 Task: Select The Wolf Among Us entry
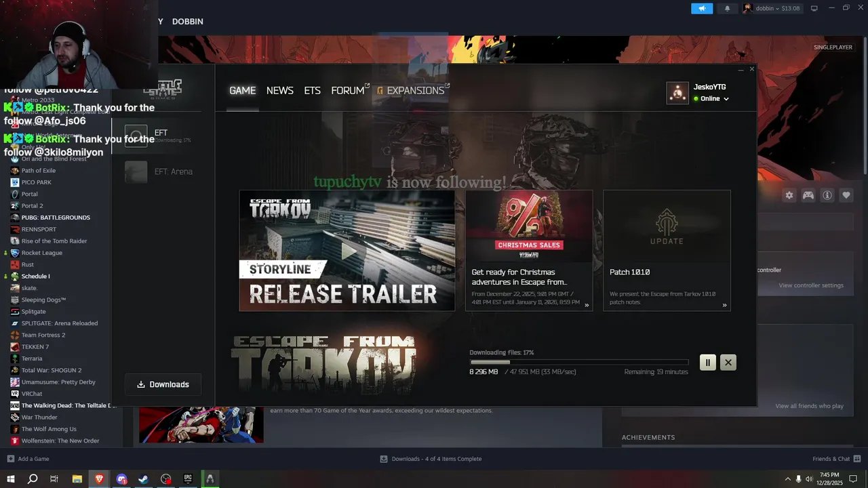tap(49, 429)
